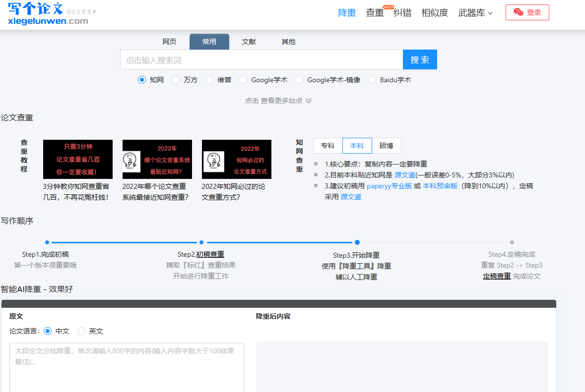Select the Baidu学术 radio option

pos(372,80)
